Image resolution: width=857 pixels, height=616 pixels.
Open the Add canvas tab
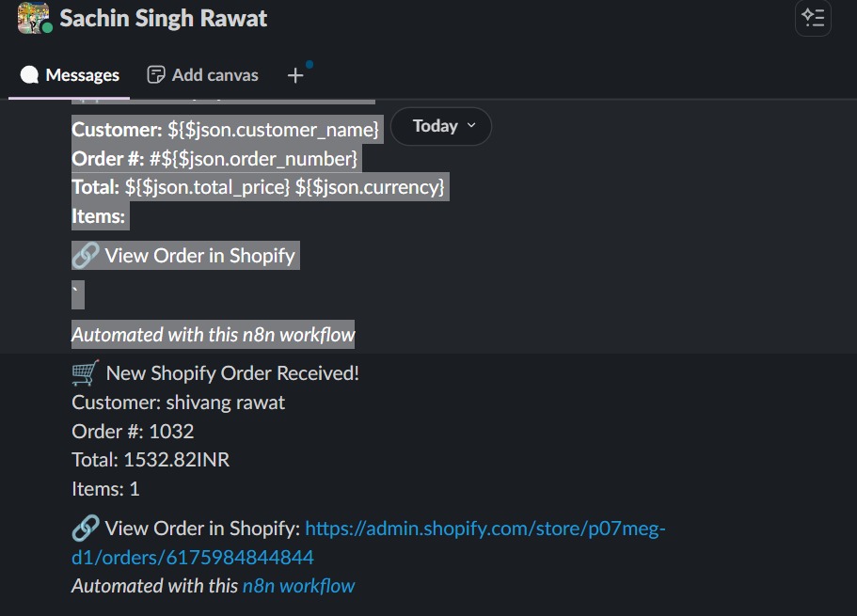[x=214, y=74]
